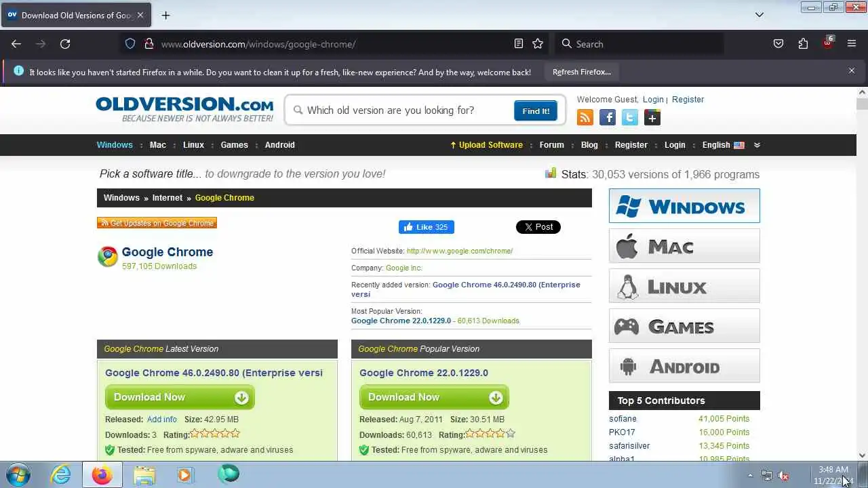Rate Chrome 22.0.1229.0 using the stars
The width and height of the screenshot is (868, 488).
(x=491, y=434)
